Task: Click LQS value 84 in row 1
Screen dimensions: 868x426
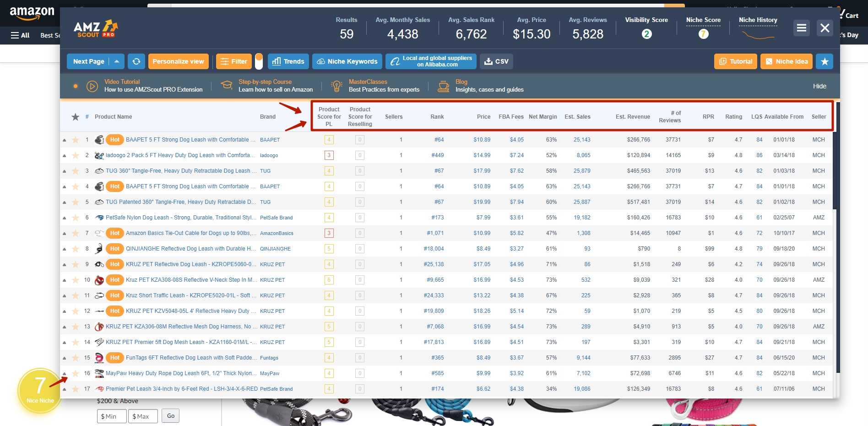Action: point(759,140)
